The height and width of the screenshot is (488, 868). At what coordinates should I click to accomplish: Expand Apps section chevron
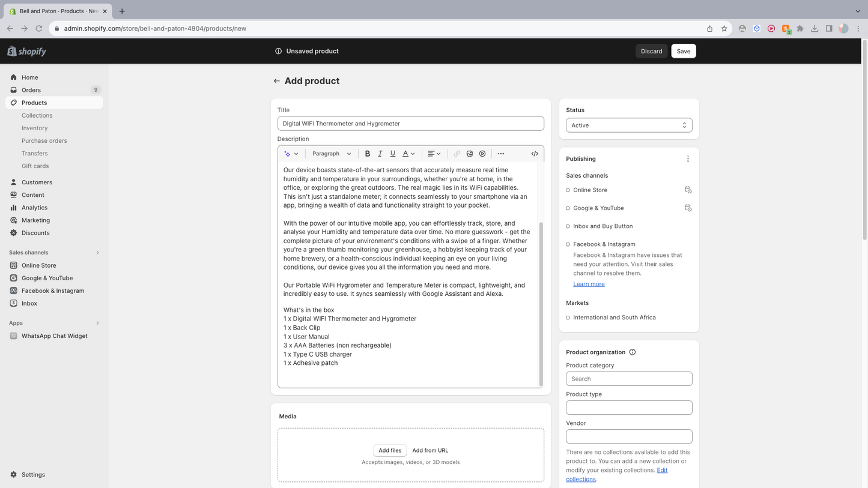coord(97,323)
